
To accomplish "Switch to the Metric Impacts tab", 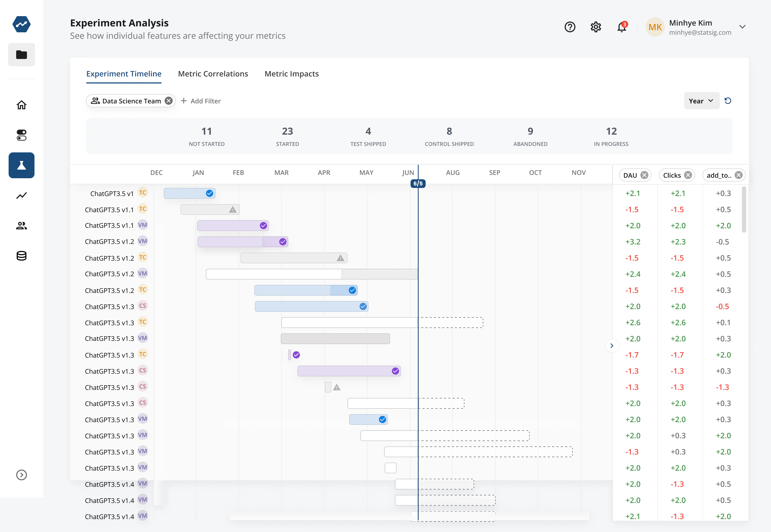I will [x=291, y=74].
